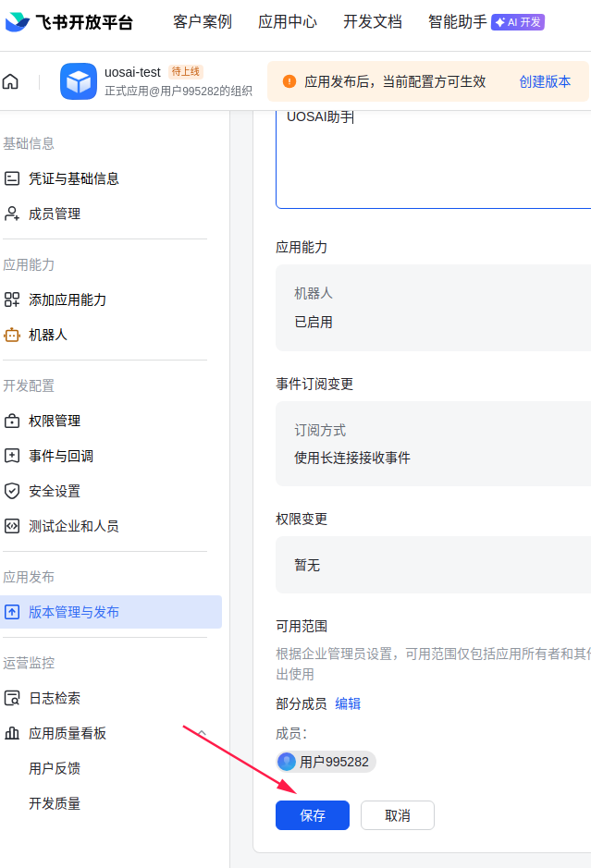Viewport: 591px width, 868px height.
Task: Open 开发文档 in top navigation
Action: point(372,21)
